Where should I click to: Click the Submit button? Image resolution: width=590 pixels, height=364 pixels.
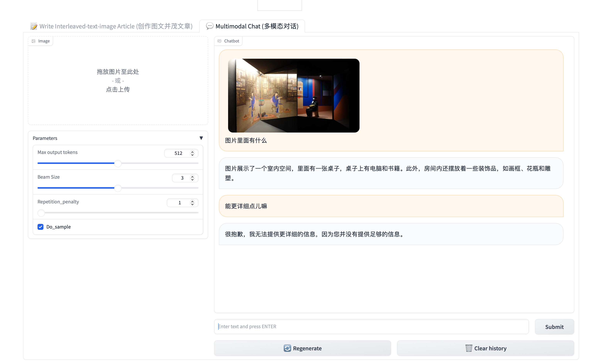click(x=554, y=327)
